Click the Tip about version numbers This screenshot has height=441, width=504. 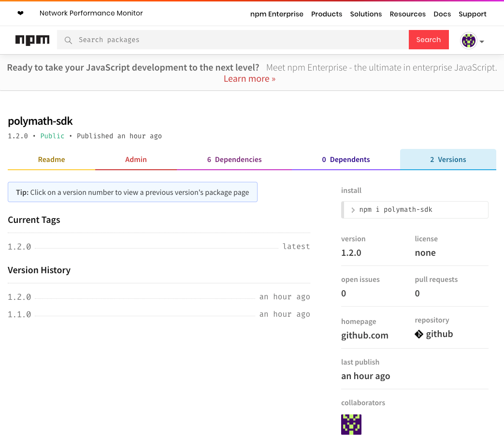tap(132, 192)
